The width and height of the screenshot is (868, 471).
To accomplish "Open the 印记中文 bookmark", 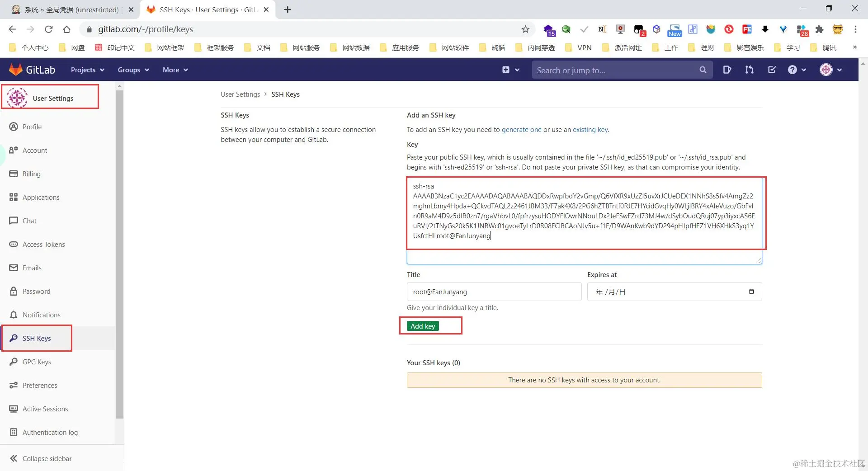I will tap(115, 47).
